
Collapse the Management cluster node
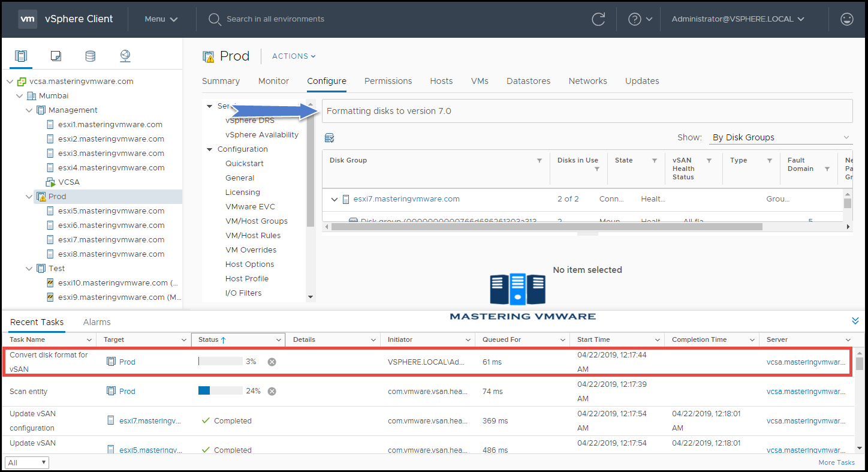[x=30, y=110]
